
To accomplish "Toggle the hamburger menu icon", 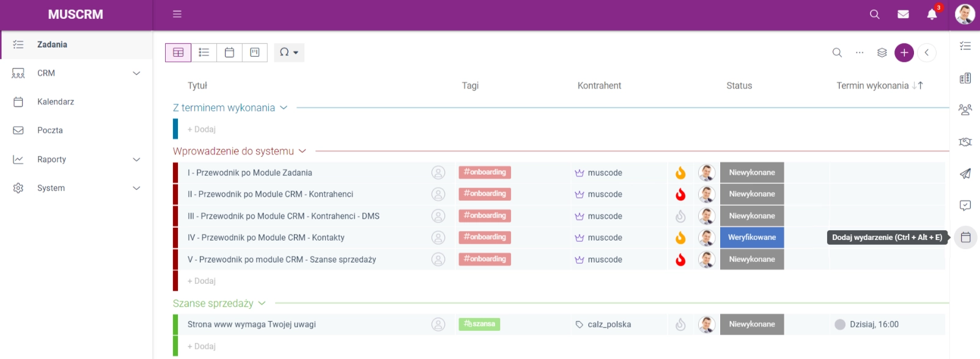I will click(x=177, y=14).
